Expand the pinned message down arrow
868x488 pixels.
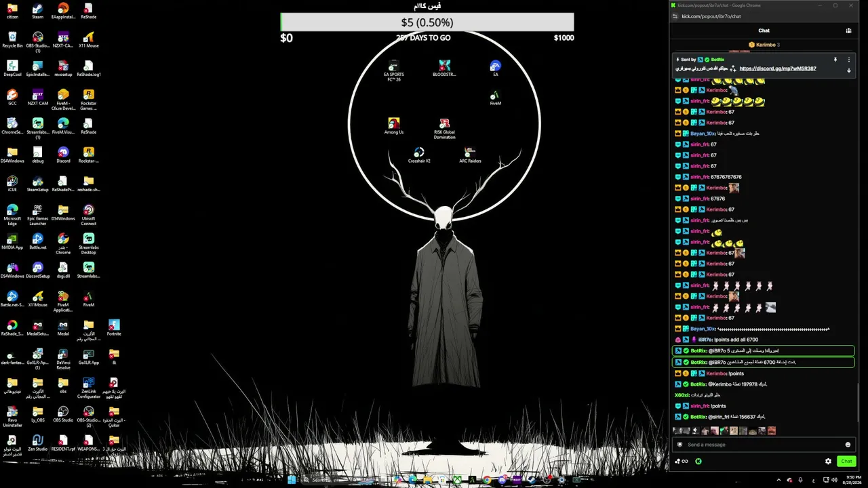pyautogui.click(x=848, y=70)
